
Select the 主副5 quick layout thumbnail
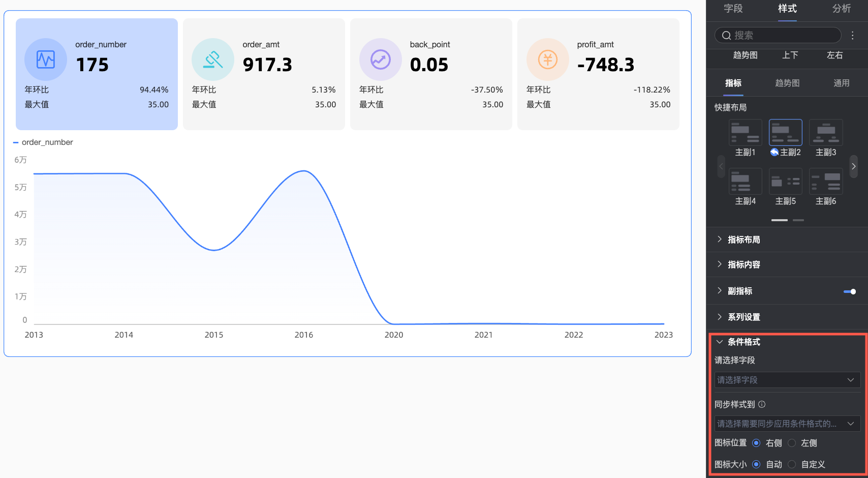pos(785,182)
